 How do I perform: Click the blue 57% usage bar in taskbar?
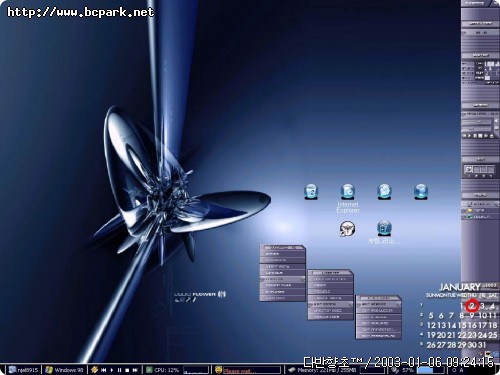tap(430, 370)
